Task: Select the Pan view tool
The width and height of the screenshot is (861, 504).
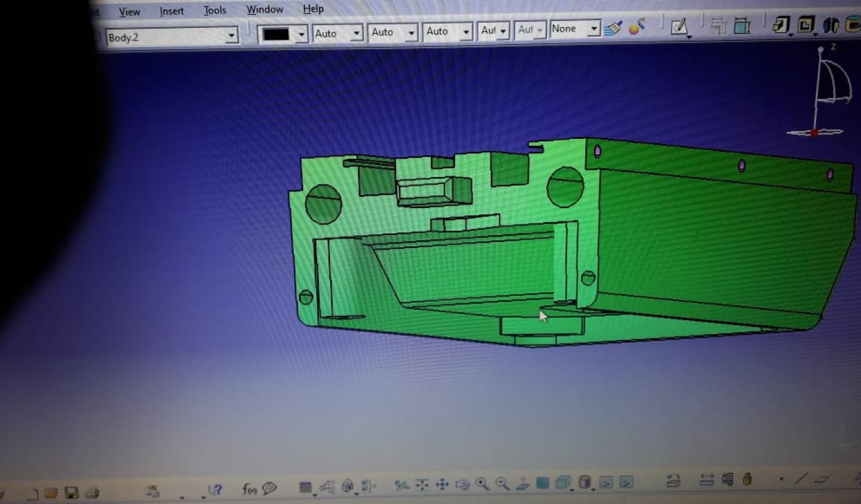Action: coord(442,484)
